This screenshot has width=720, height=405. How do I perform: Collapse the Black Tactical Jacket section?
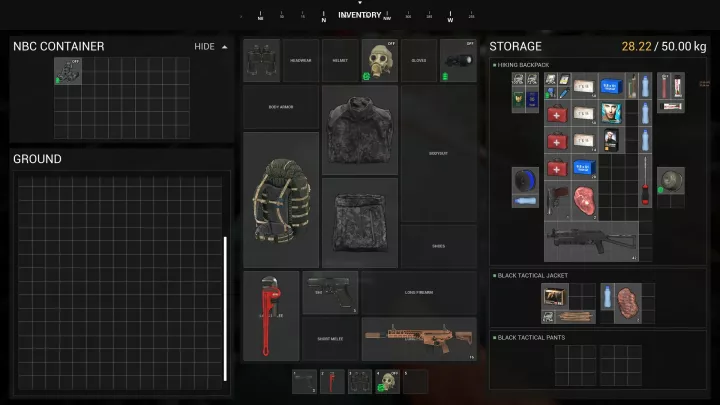click(494, 275)
